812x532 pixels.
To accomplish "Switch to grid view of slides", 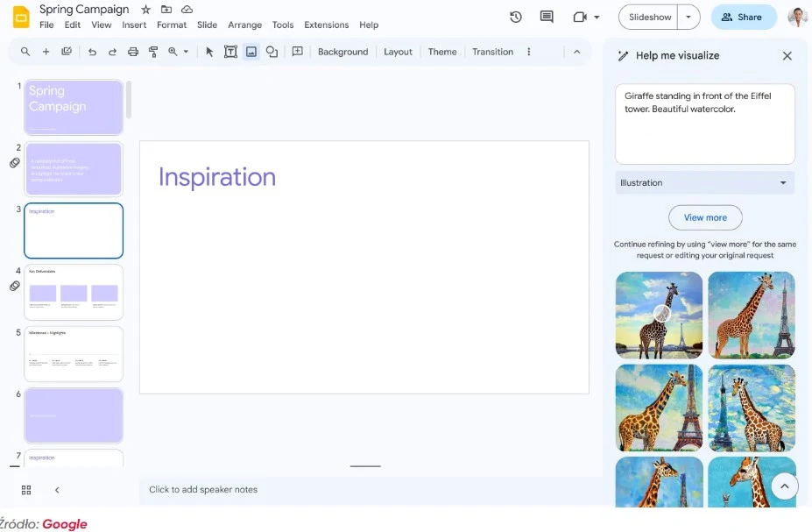I will point(26,490).
